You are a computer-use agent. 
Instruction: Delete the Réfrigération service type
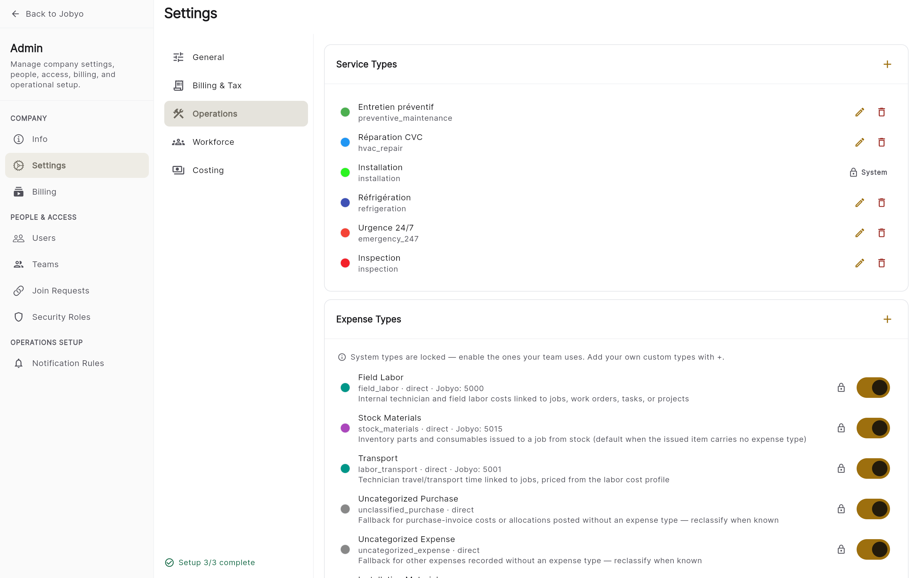[881, 203]
